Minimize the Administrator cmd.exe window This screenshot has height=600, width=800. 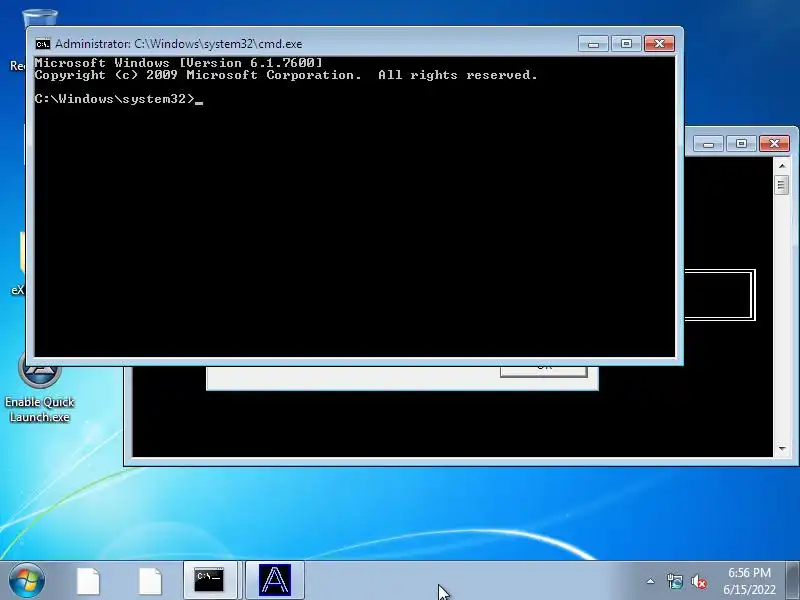click(593, 44)
